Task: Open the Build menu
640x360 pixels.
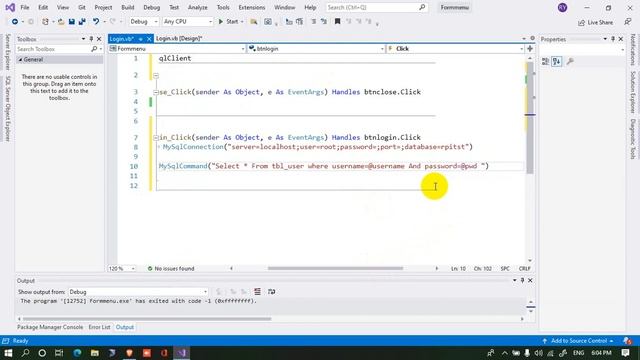Action: click(128, 7)
